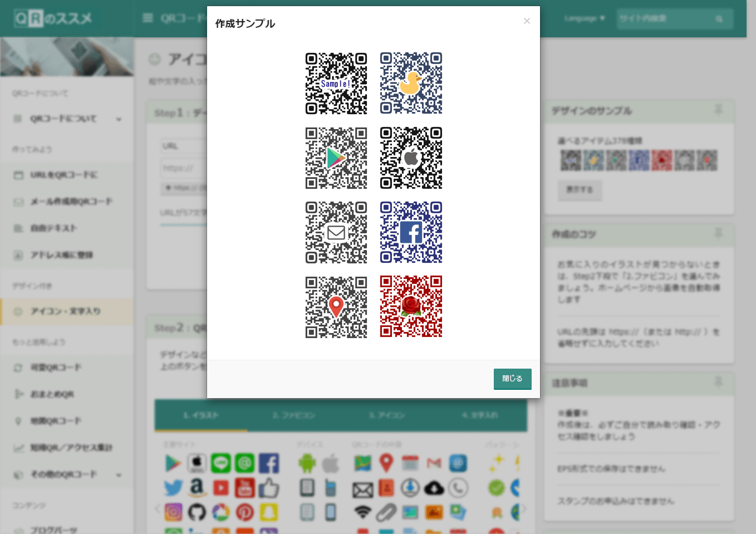
Task: Pick the yellow Snapchat icon
Action: (269, 512)
